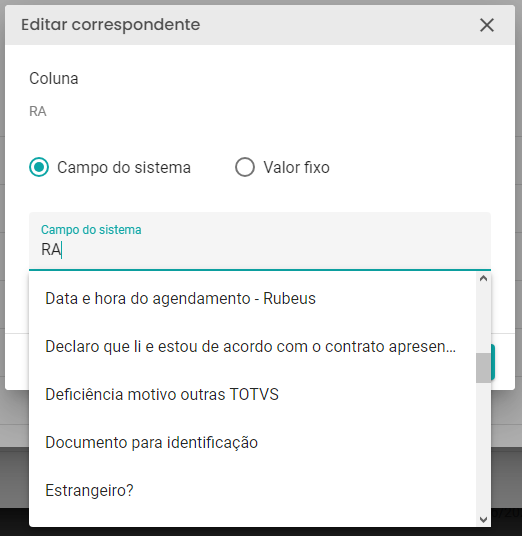
Task: Select the Campo do sistema radio button
Action: point(39,167)
